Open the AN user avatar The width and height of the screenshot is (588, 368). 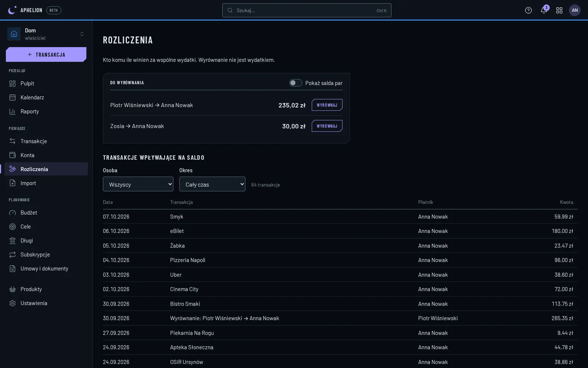tap(575, 10)
